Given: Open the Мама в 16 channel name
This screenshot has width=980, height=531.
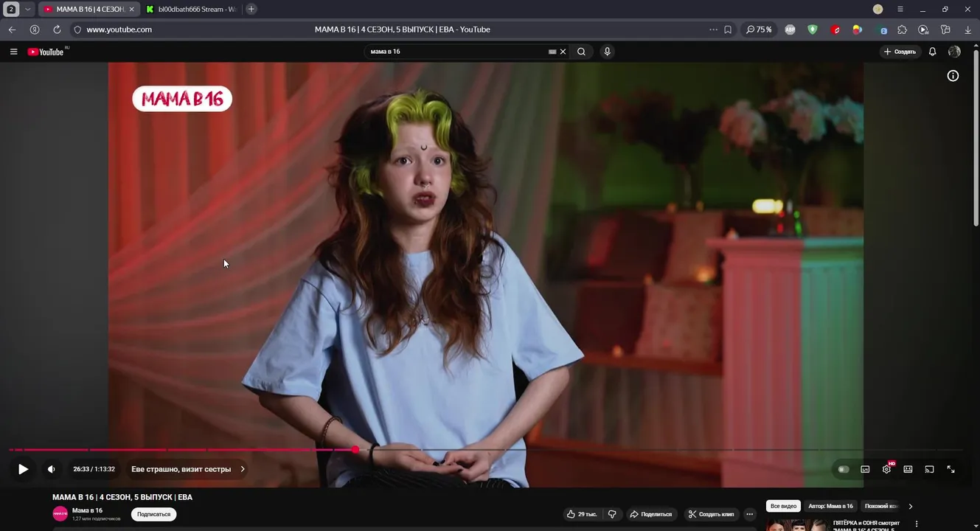Looking at the screenshot, I should coord(87,510).
